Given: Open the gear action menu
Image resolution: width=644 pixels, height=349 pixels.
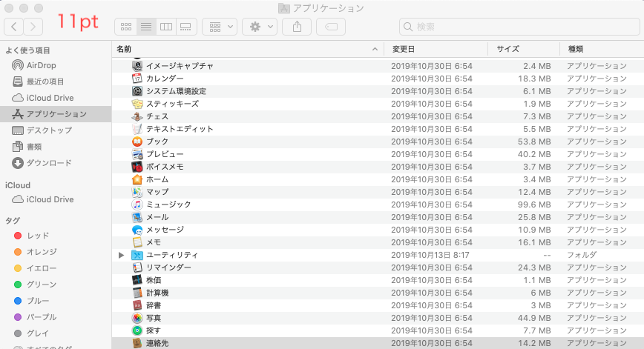Looking at the screenshot, I should coord(260,27).
